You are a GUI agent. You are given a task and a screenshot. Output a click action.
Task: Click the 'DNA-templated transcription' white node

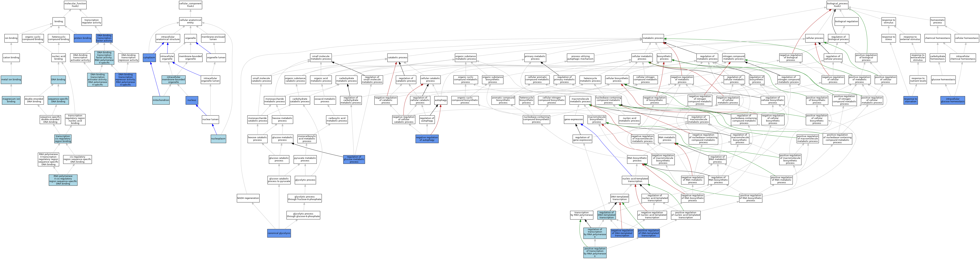(x=619, y=198)
